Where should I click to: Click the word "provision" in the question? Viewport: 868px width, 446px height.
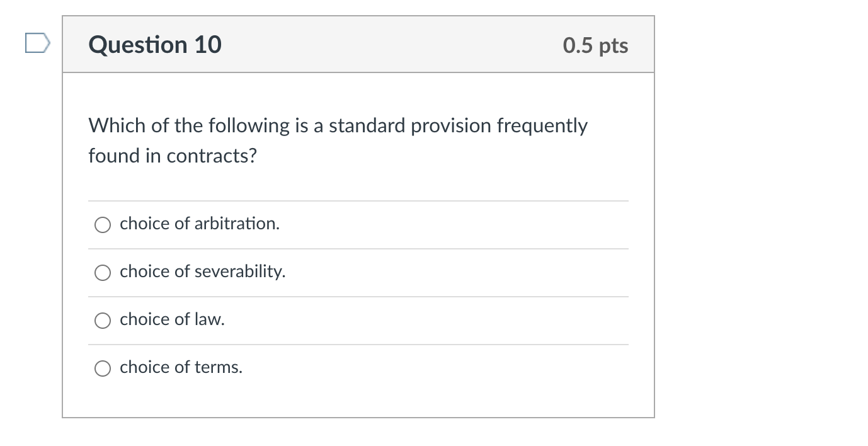tap(451, 126)
